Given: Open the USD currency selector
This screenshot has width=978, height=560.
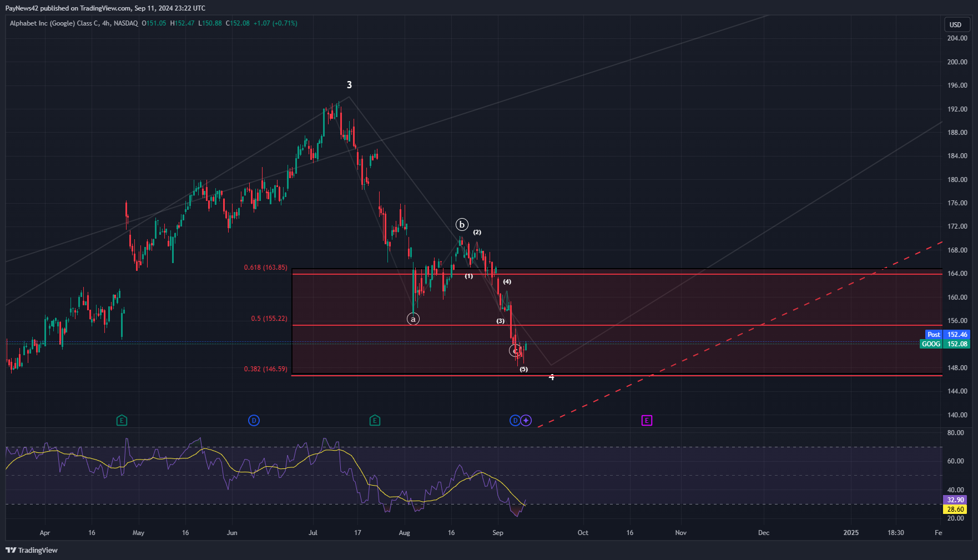Looking at the screenshot, I should (957, 24).
